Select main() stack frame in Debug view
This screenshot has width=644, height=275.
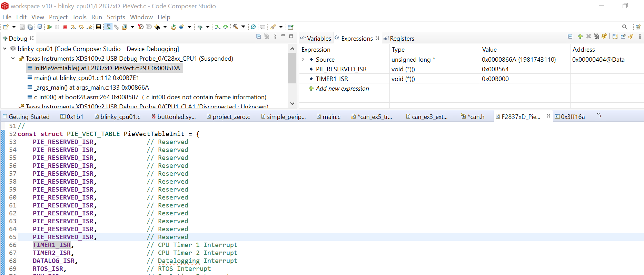click(x=86, y=78)
